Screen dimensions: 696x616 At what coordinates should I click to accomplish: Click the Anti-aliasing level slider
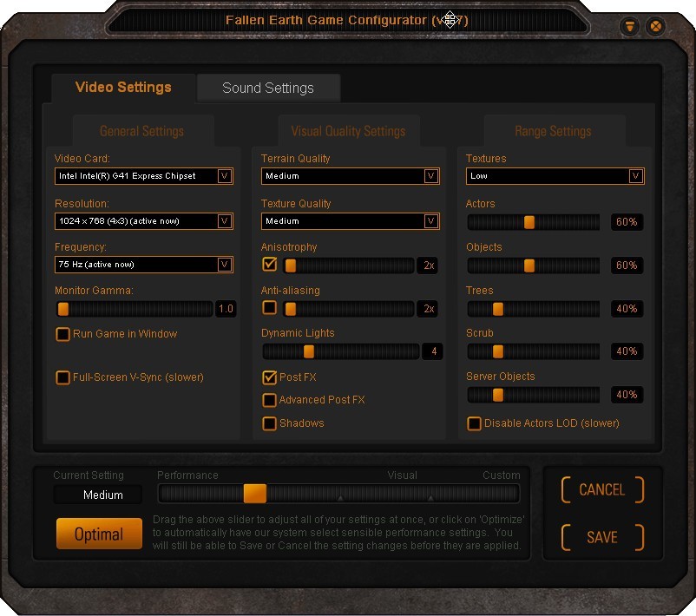pyautogui.click(x=349, y=309)
